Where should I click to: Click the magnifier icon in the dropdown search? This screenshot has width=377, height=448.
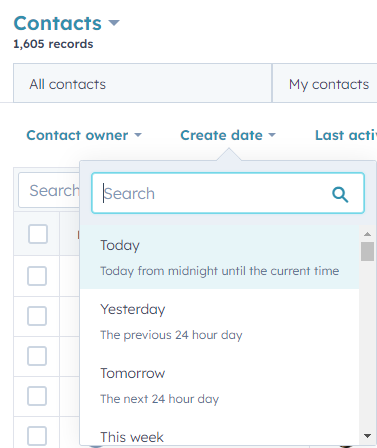coord(340,194)
